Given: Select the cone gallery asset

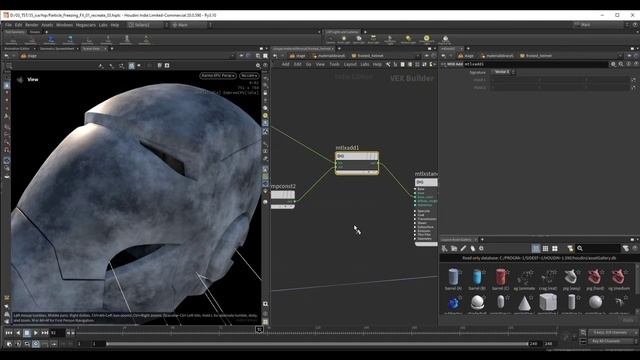Looking at the screenshot, I should click(524, 304).
